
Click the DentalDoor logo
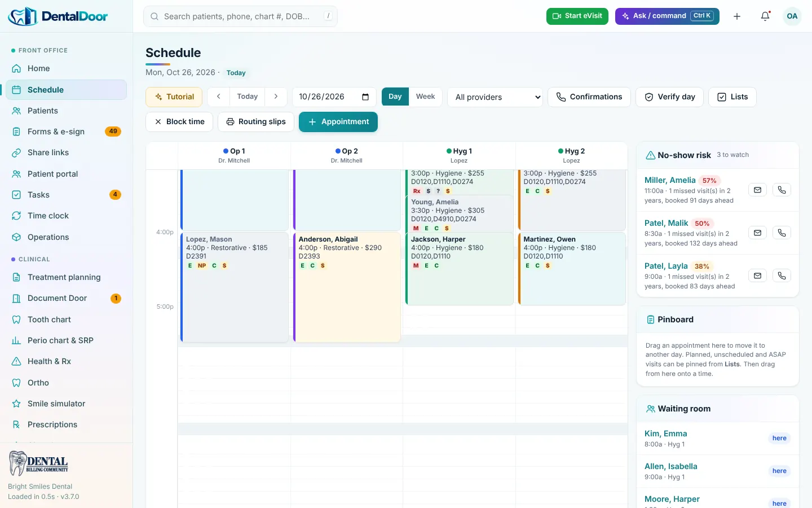click(x=58, y=16)
